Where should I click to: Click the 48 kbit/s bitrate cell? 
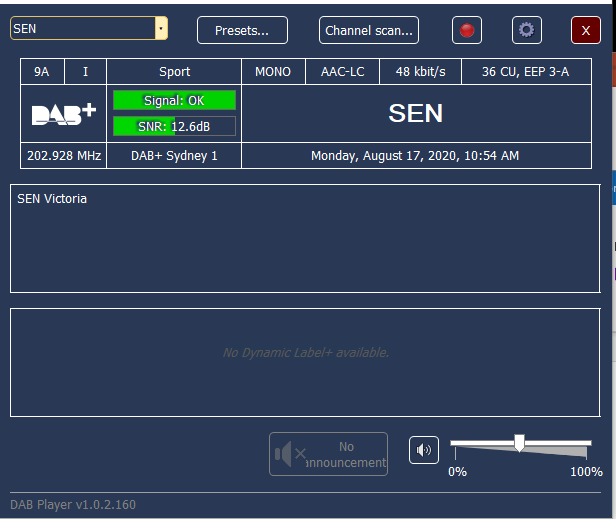[420, 72]
